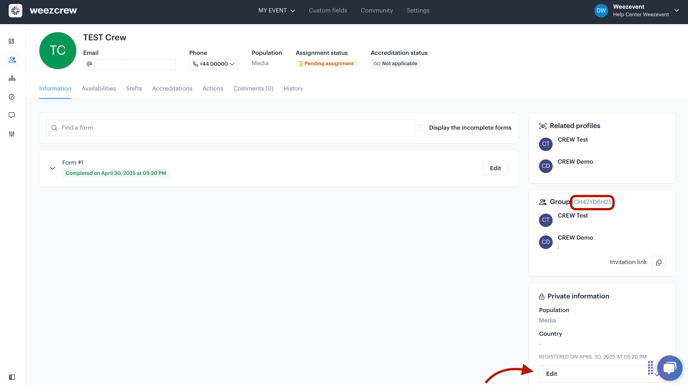Click the Pending assignment status badge
Screen dimensions: 688x385
pos(326,64)
